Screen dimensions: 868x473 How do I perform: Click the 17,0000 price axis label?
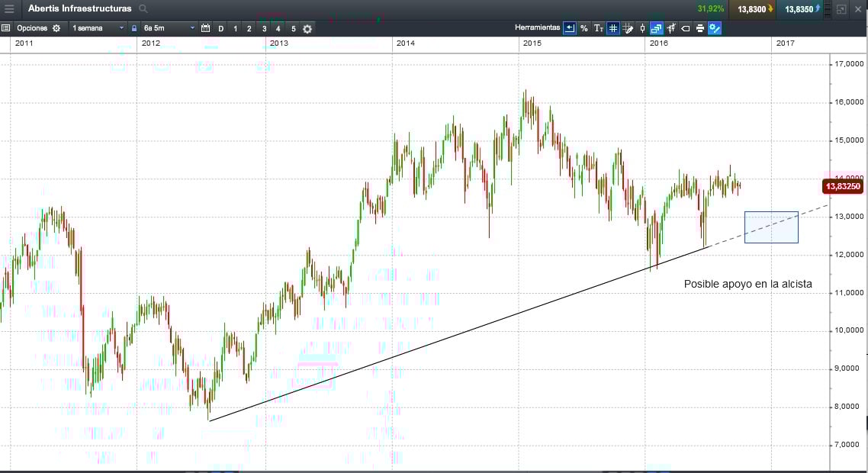coord(849,64)
